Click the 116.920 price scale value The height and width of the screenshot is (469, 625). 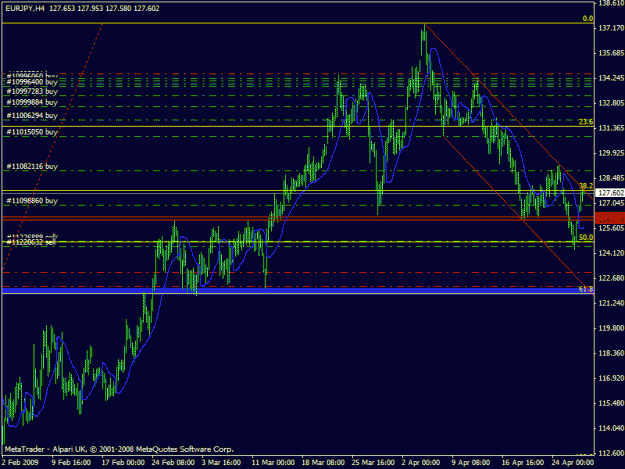click(611, 378)
